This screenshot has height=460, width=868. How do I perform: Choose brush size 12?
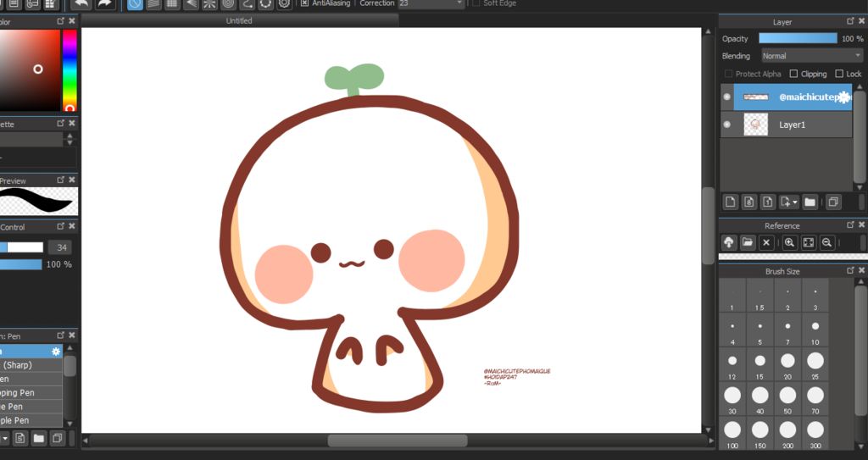(732, 365)
